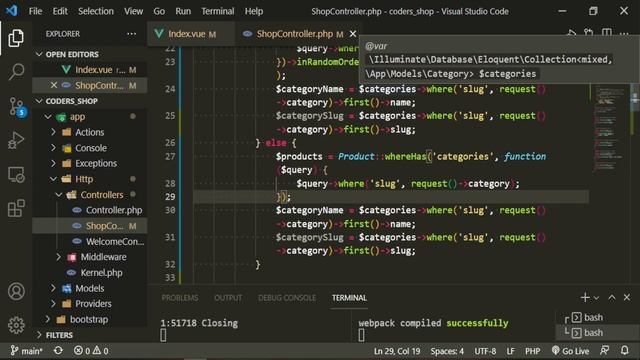
Task: Open errors and warnings count
Action: tap(91, 351)
